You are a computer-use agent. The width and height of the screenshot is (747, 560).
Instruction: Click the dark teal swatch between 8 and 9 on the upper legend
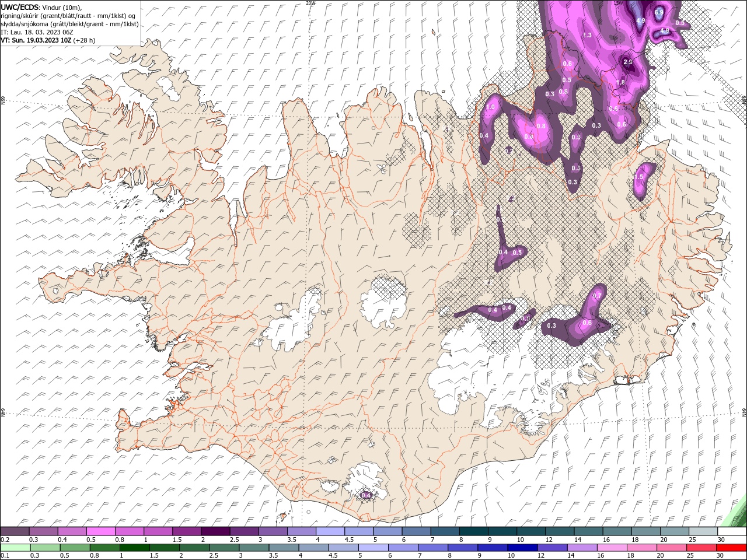click(474, 531)
